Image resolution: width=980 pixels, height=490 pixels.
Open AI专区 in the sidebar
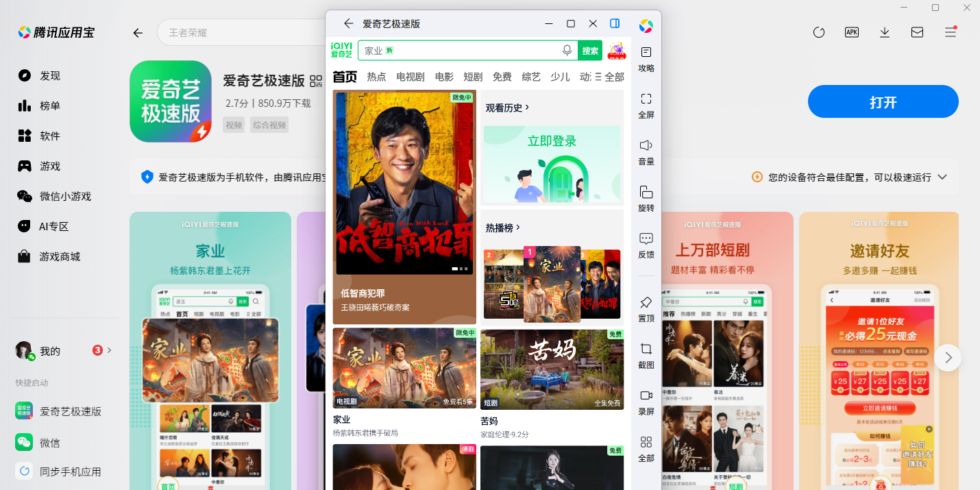(43, 226)
